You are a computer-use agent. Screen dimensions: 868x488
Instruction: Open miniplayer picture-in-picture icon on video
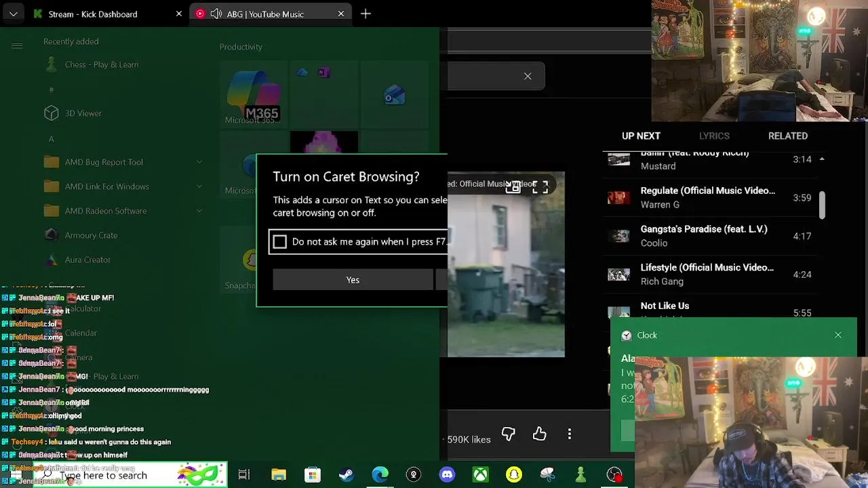[x=513, y=187]
